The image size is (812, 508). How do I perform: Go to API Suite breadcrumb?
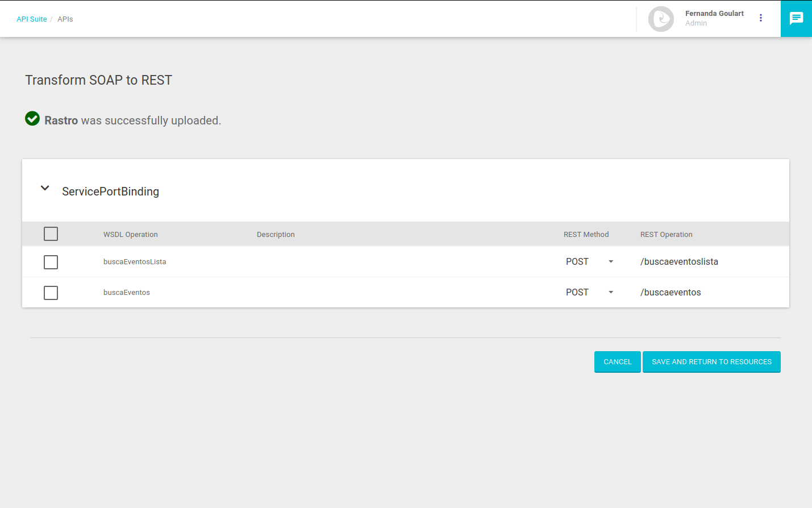(31, 19)
